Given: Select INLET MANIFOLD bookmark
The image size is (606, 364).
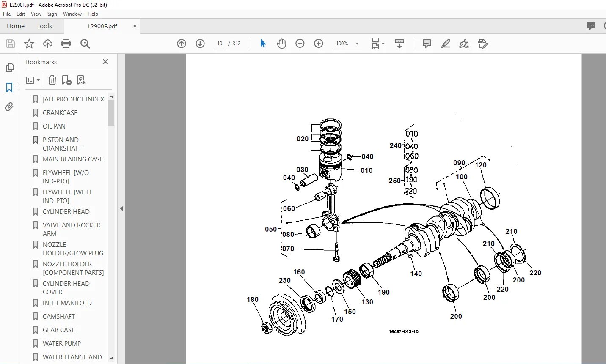Looking at the screenshot, I should pos(67,303).
